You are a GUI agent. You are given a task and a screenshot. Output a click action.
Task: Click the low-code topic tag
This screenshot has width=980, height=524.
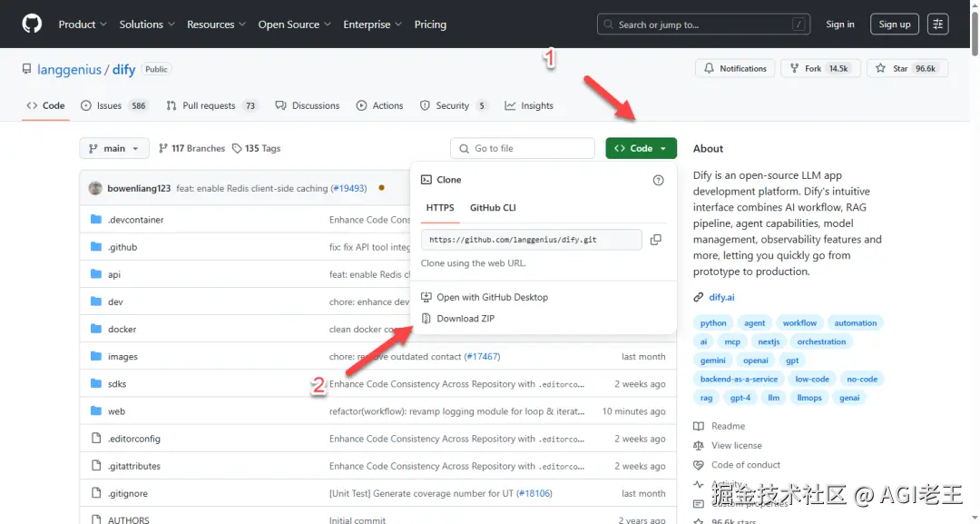[812, 380]
